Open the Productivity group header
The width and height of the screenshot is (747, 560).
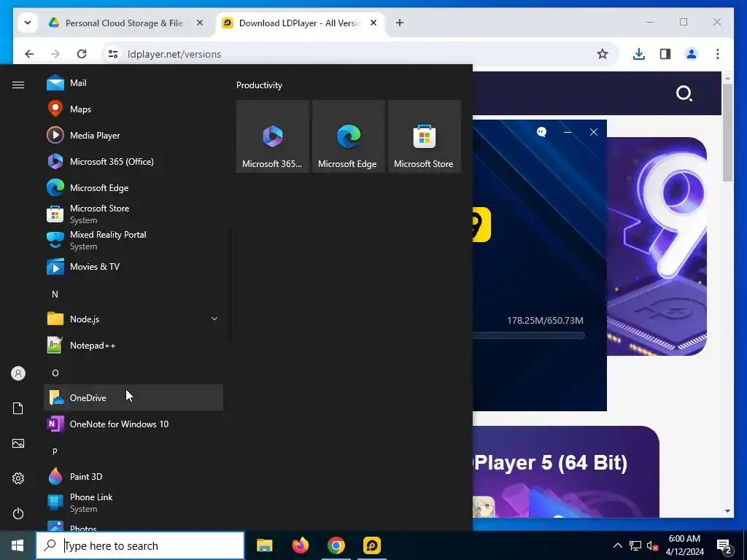coord(259,85)
